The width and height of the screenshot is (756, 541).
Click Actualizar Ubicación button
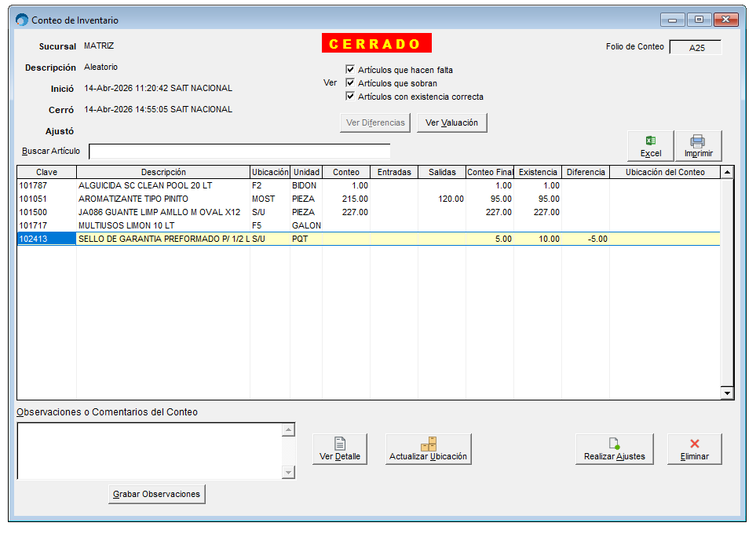tap(428, 449)
